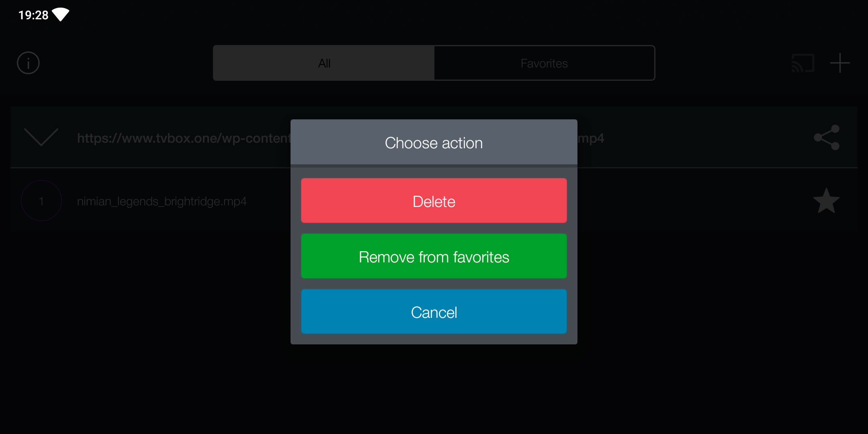This screenshot has width=868, height=434.
Task: Select the nimian_legends_brightridge.mp4 entry
Action: (162, 201)
